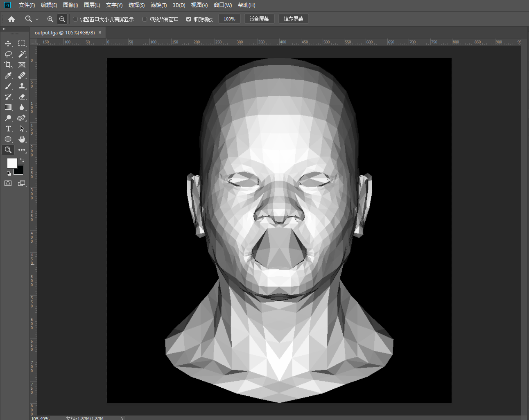Close the output.tga document tab
This screenshot has height=420, width=529.
point(100,32)
